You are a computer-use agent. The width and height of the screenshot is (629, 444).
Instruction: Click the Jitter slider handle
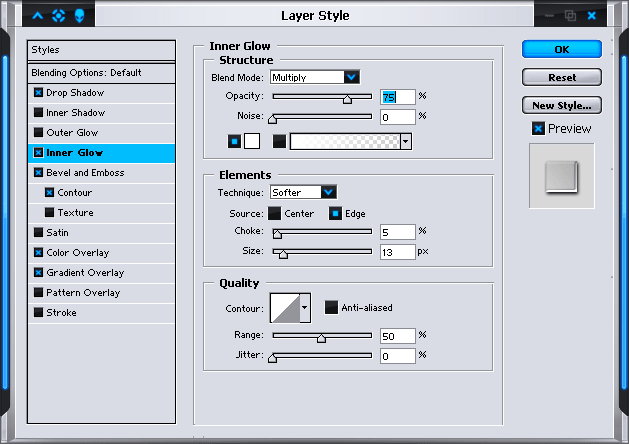[272, 358]
